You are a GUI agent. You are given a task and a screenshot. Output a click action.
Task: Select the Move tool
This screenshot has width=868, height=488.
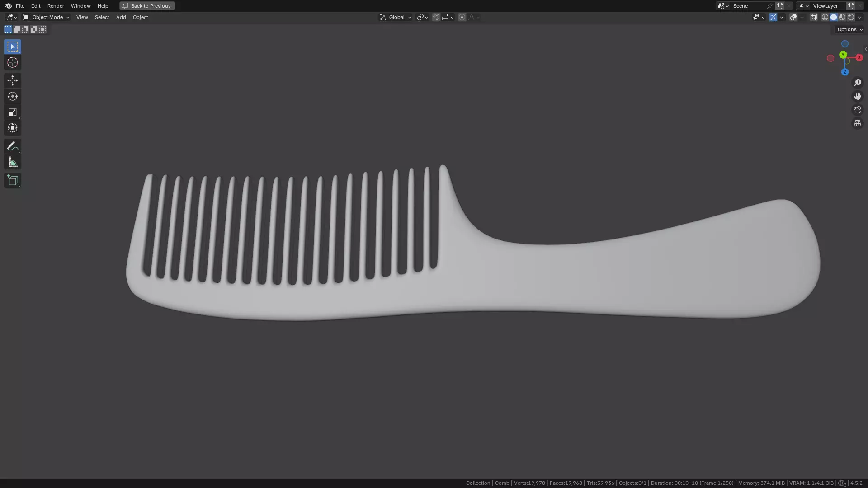coord(13,80)
